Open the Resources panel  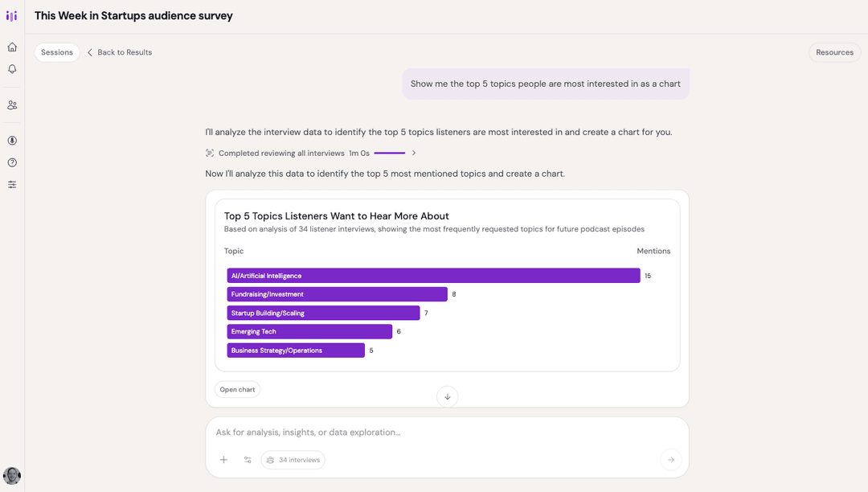click(x=834, y=52)
